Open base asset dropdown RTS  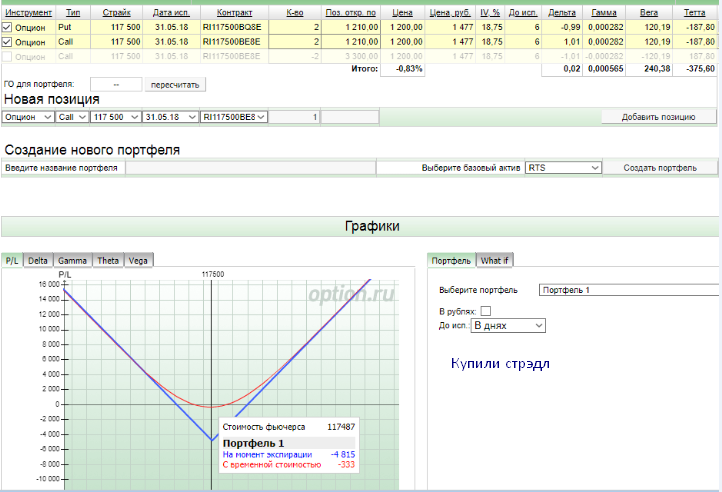pyautogui.click(x=564, y=168)
